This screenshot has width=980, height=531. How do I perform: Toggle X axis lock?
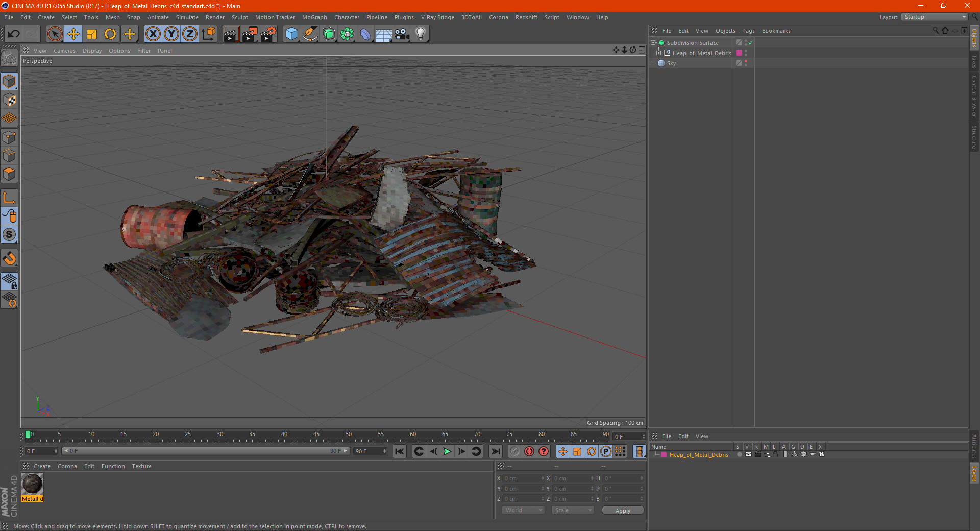[153, 34]
